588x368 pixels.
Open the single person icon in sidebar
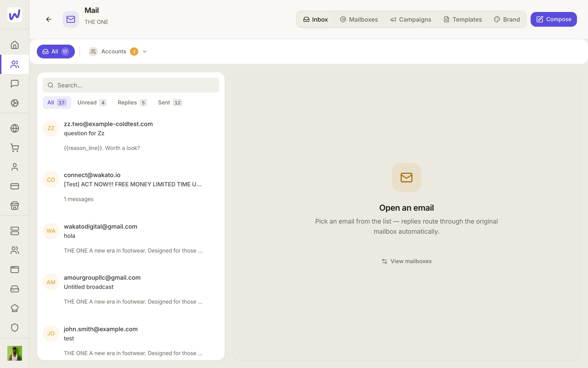(x=14, y=167)
